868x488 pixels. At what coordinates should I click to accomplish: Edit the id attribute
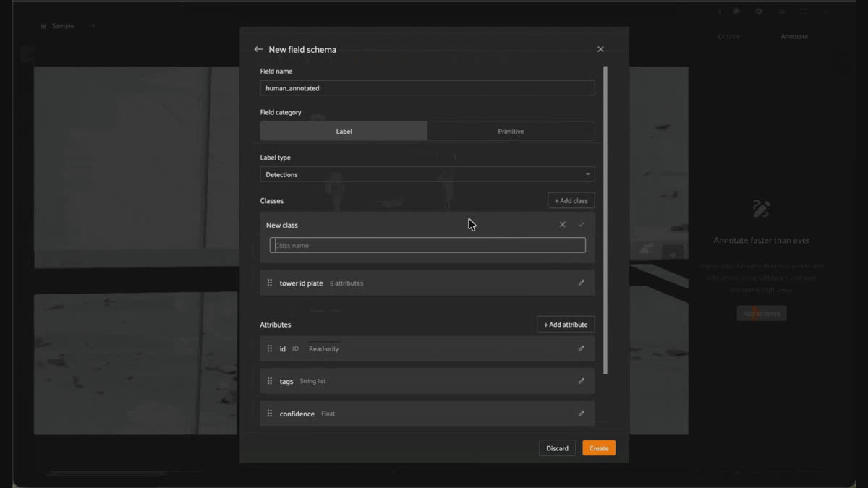click(x=581, y=348)
